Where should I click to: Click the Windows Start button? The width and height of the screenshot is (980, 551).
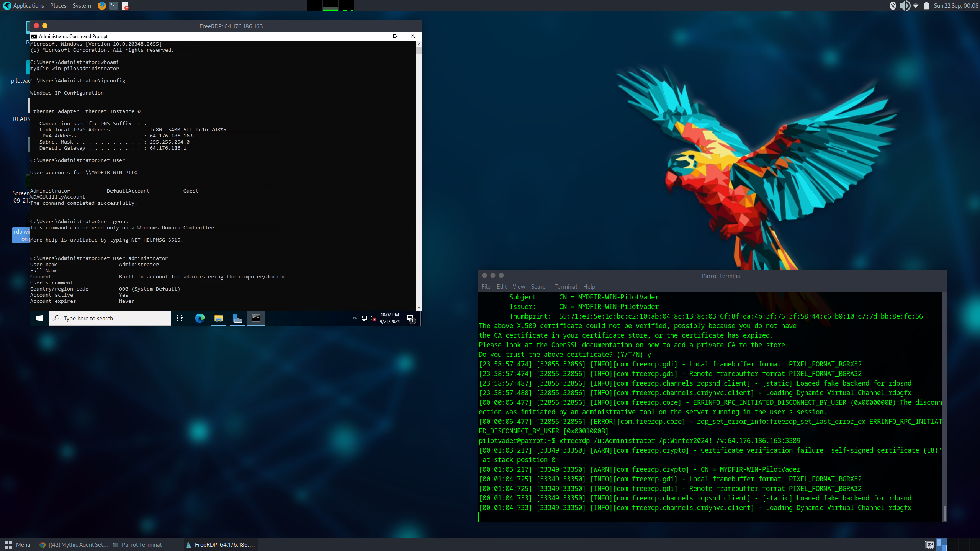click(39, 318)
